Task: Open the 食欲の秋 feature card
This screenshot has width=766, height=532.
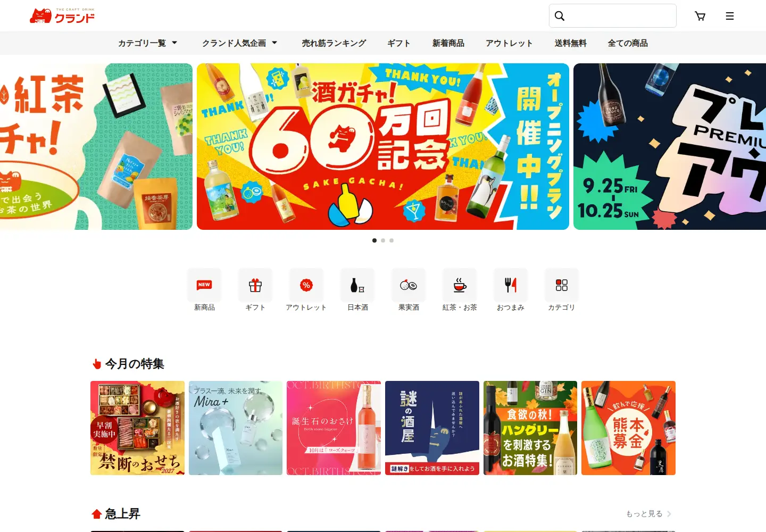Action: pyautogui.click(x=530, y=428)
